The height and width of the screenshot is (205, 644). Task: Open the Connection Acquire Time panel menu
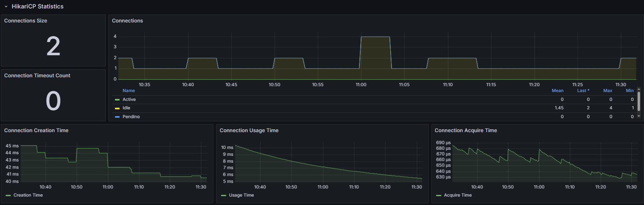point(465,131)
